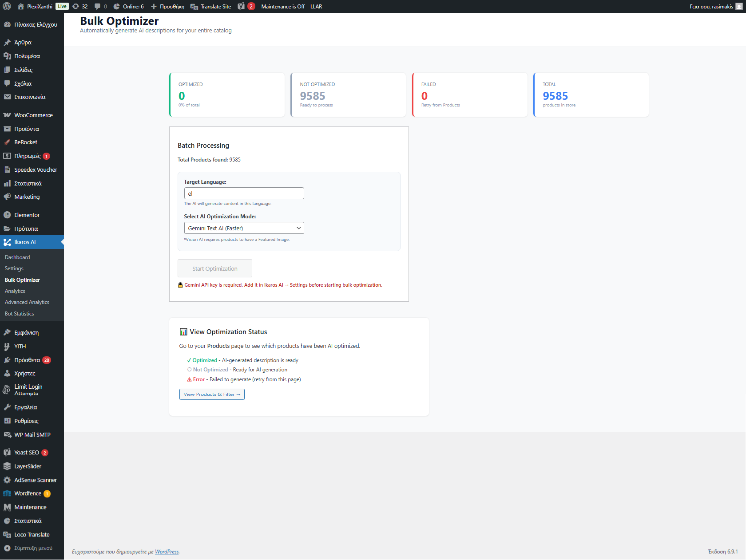Click the YITH sidebar icon
The width and height of the screenshot is (746, 560).
coord(7,346)
